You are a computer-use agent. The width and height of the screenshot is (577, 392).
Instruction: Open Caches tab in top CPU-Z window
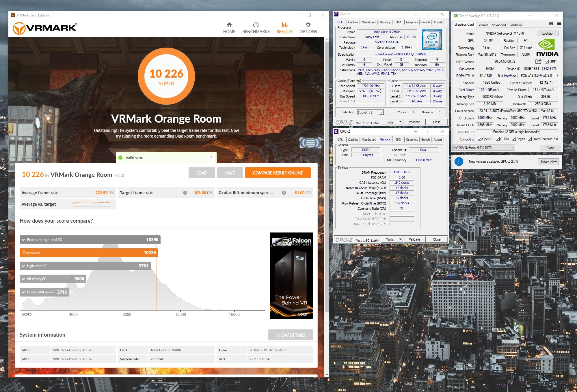353,22
